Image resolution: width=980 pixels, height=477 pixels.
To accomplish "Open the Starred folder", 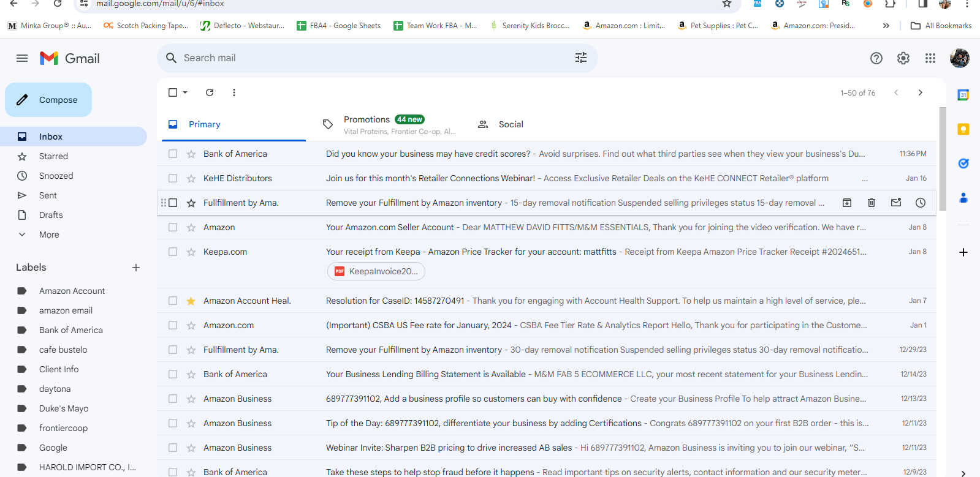I will [x=74, y=156].
